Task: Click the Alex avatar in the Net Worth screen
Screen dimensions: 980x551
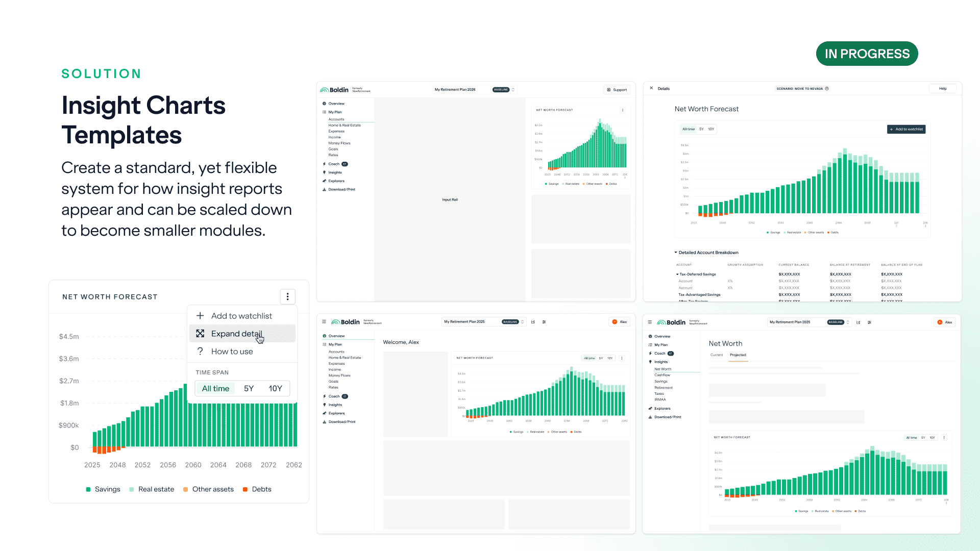Action: pyautogui.click(x=940, y=322)
